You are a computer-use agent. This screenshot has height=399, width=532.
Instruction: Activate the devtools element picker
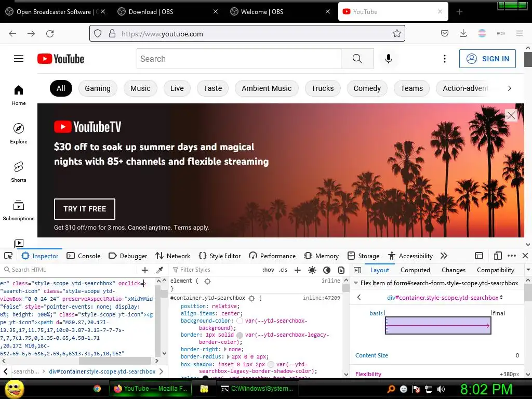click(8, 256)
